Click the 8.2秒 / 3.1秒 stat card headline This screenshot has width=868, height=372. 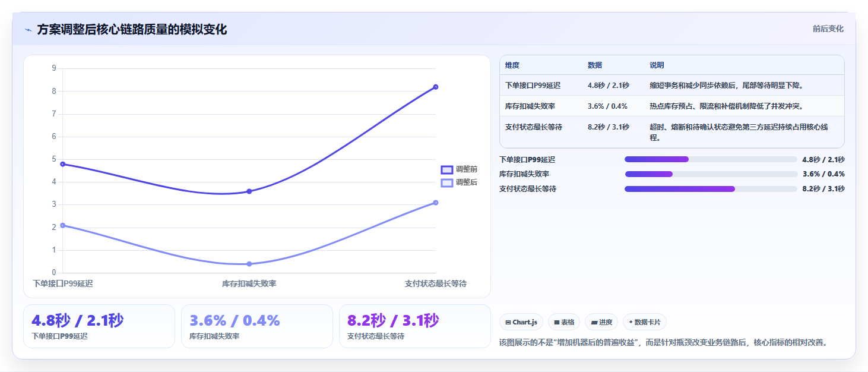point(393,321)
